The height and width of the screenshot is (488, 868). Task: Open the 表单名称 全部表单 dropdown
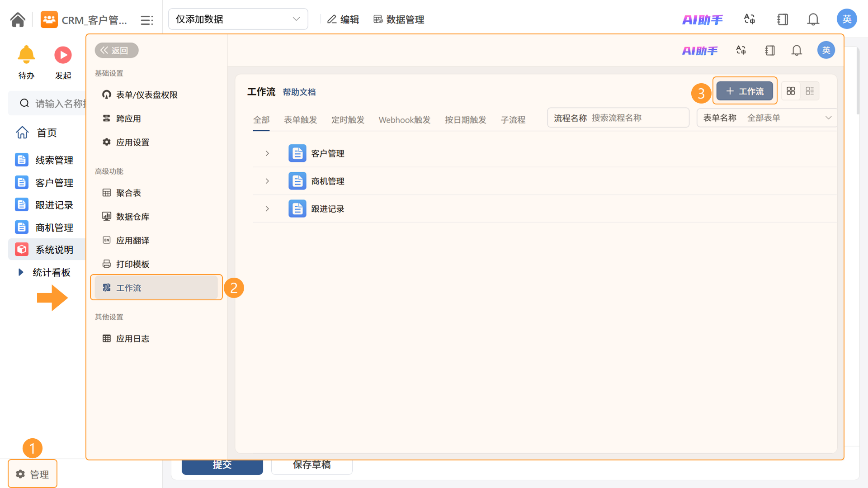coord(767,118)
